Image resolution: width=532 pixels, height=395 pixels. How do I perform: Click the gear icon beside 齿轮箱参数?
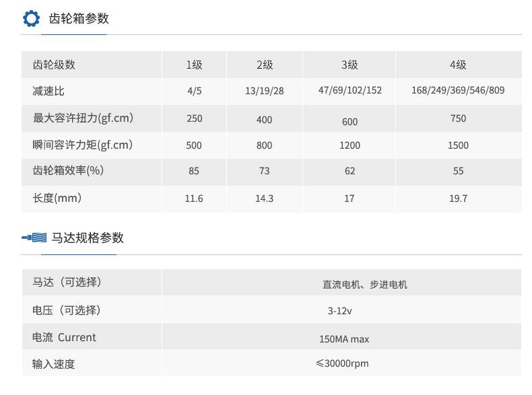(x=31, y=18)
